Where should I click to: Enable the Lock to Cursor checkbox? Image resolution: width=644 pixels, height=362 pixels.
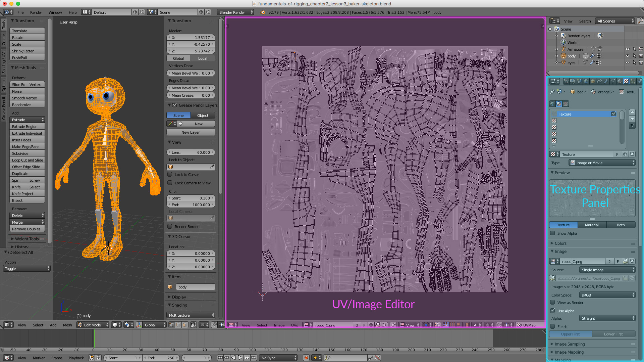170,174
